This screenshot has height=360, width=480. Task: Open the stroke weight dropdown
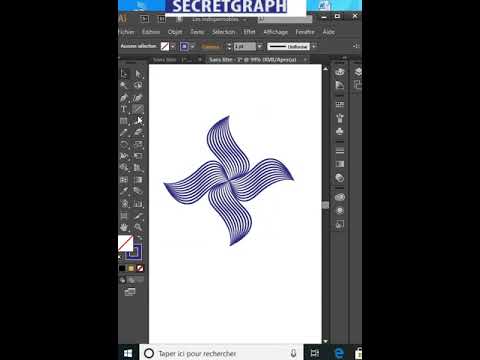[260, 46]
